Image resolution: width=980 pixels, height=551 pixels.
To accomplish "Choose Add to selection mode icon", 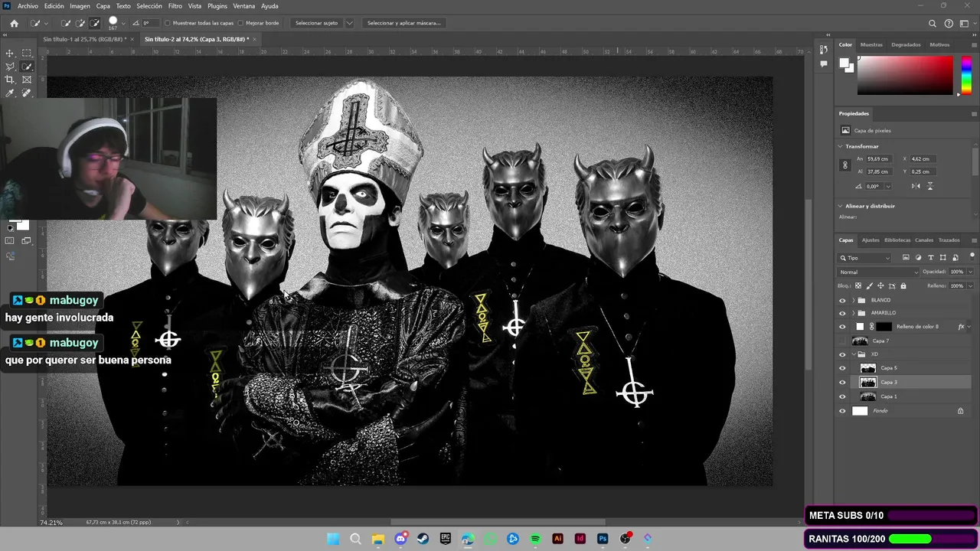I will (x=80, y=23).
